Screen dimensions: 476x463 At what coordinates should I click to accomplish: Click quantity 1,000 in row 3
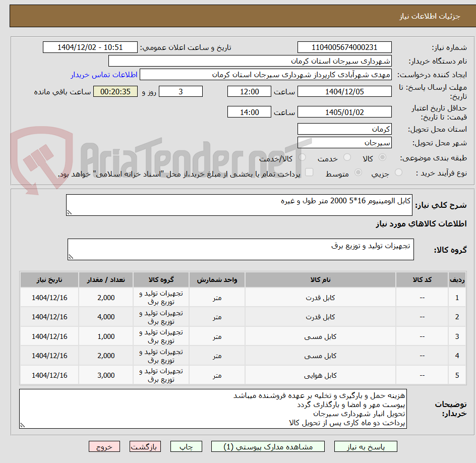(106, 336)
